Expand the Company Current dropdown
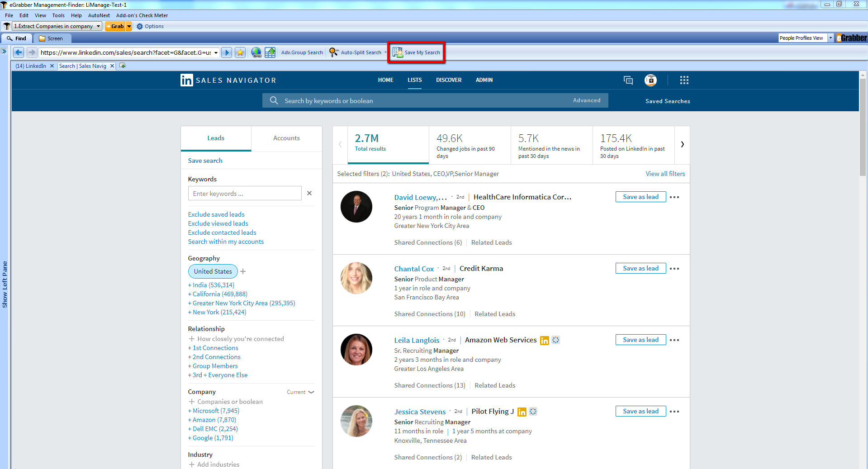The image size is (868, 469). tap(300, 392)
